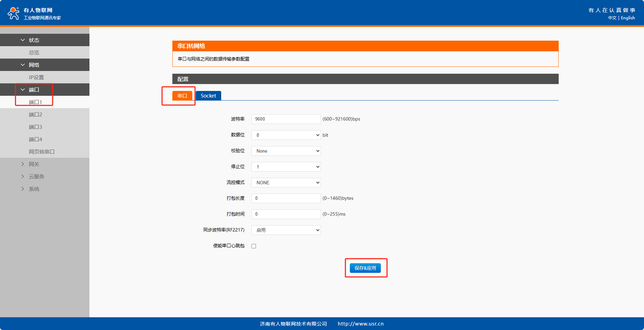The width and height of the screenshot is (644, 330).
Task: Enable the 使能串口心跳包 checkbox
Action: tap(254, 246)
